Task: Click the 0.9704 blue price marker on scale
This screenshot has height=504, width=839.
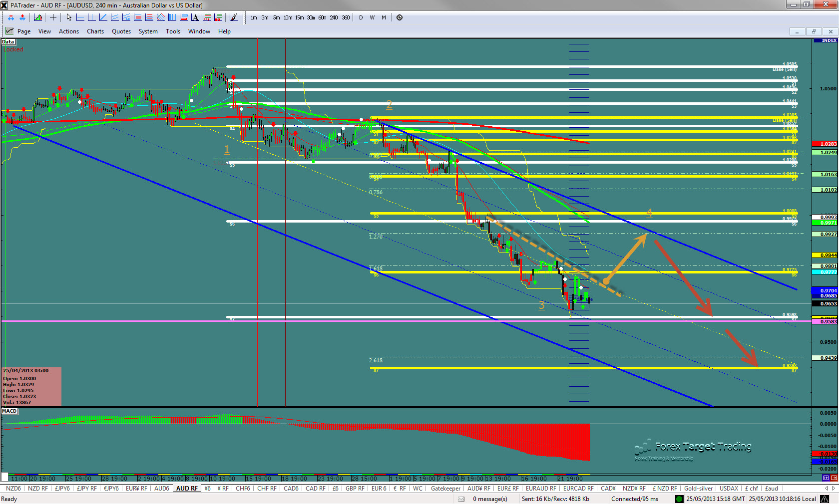Action: 826,290
